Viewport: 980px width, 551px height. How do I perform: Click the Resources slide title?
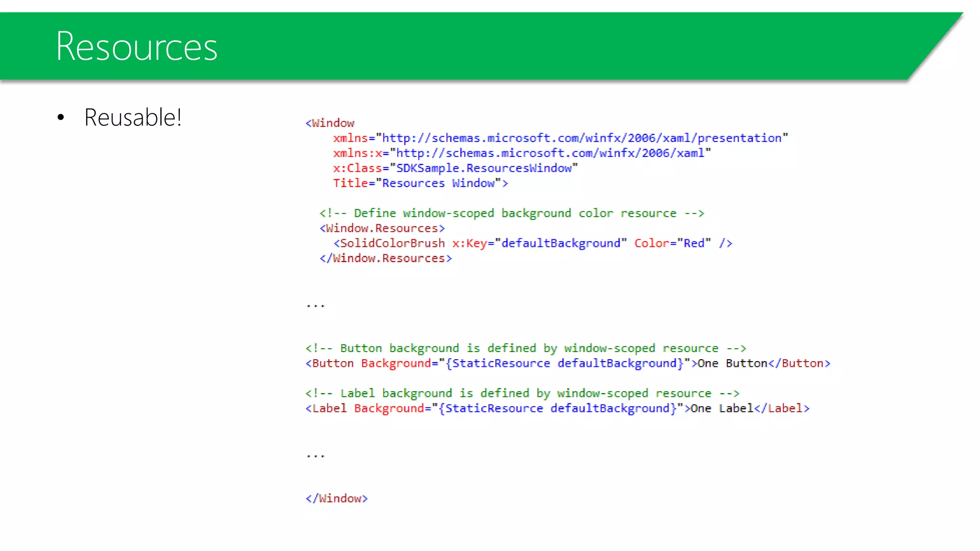[136, 46]
